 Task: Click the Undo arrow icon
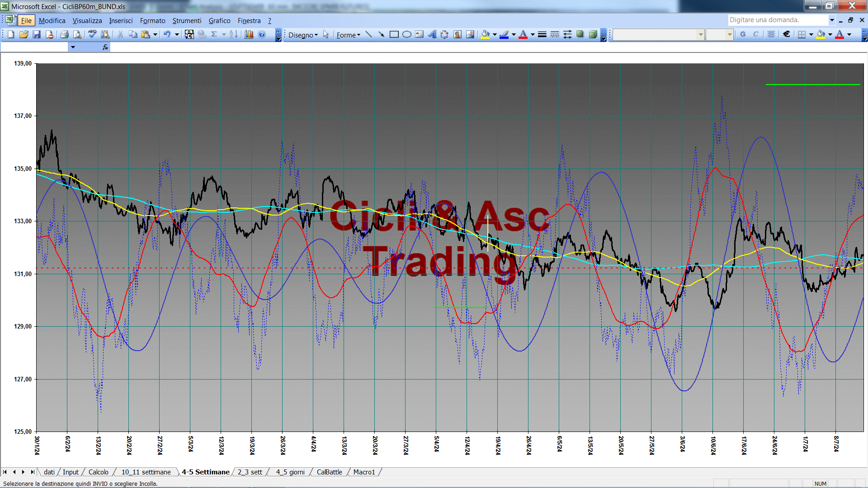tap(167, 34)
